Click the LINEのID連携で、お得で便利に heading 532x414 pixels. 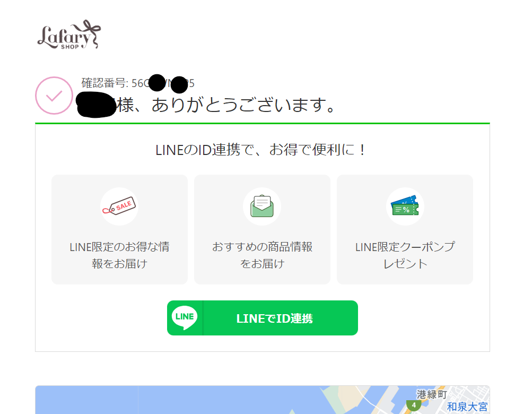pyautogui.click(x=260, y=150)
